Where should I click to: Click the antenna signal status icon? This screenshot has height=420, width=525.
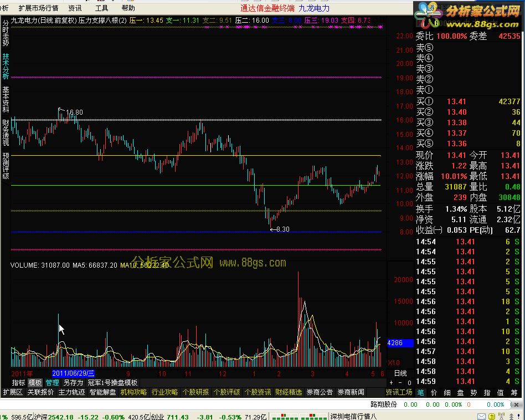point(501,417)
